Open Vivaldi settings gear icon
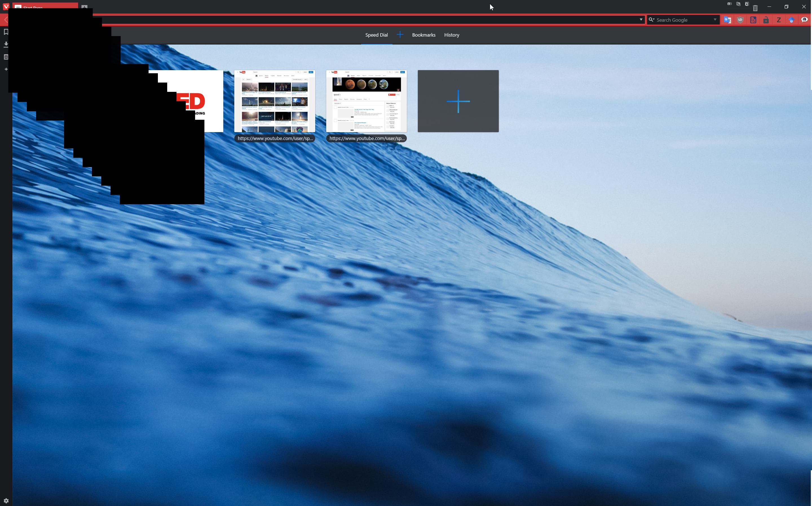 (x=6, y=501)
